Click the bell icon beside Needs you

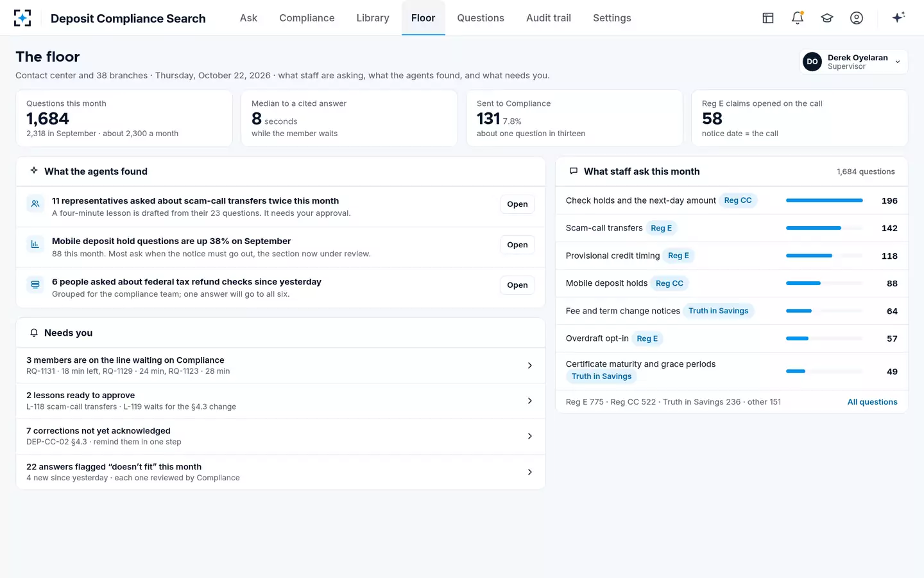[34, 333]
